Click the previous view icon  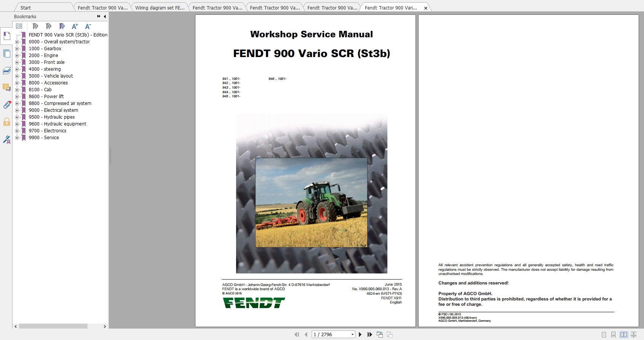pos(380,334)
